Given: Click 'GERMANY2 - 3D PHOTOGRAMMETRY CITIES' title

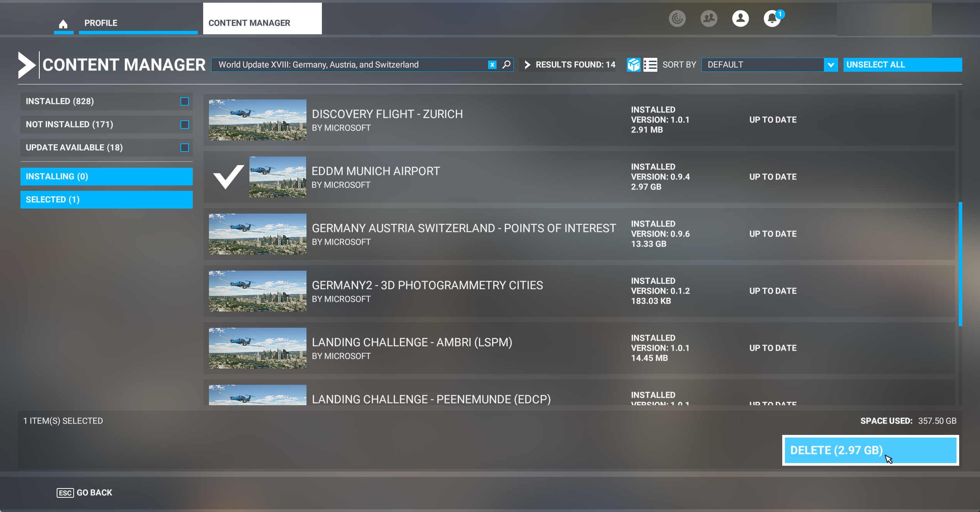Looking at the screenshot, I should pyautogui.click(x=427, y=285).
